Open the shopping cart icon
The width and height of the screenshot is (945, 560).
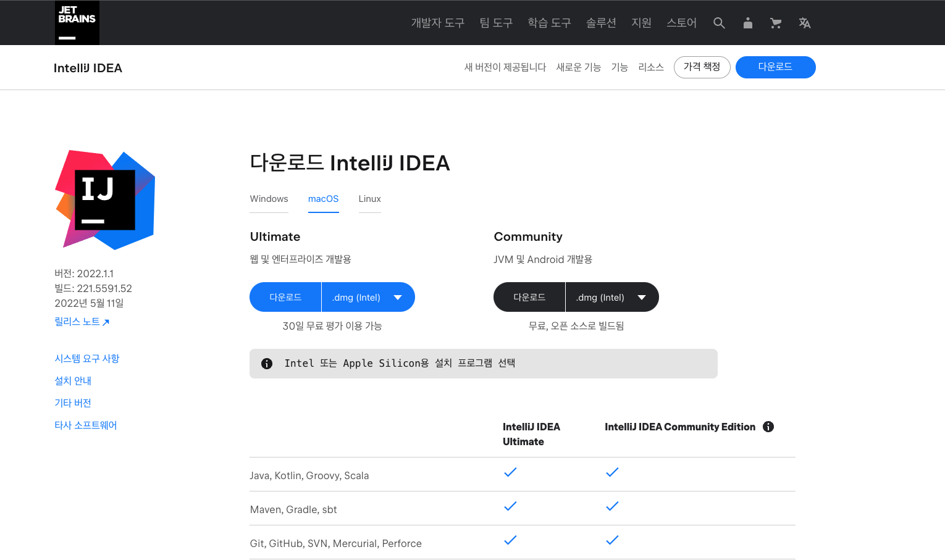776,23
